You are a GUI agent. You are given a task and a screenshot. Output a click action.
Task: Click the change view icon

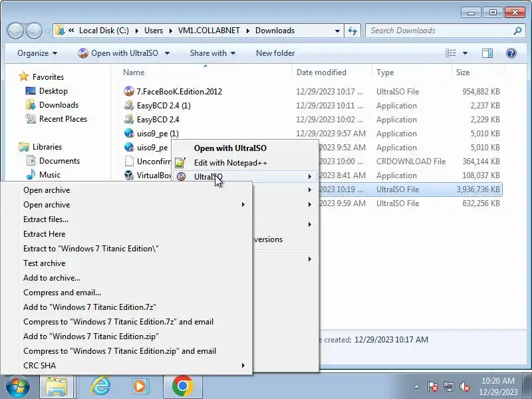(x=451, y=53)
